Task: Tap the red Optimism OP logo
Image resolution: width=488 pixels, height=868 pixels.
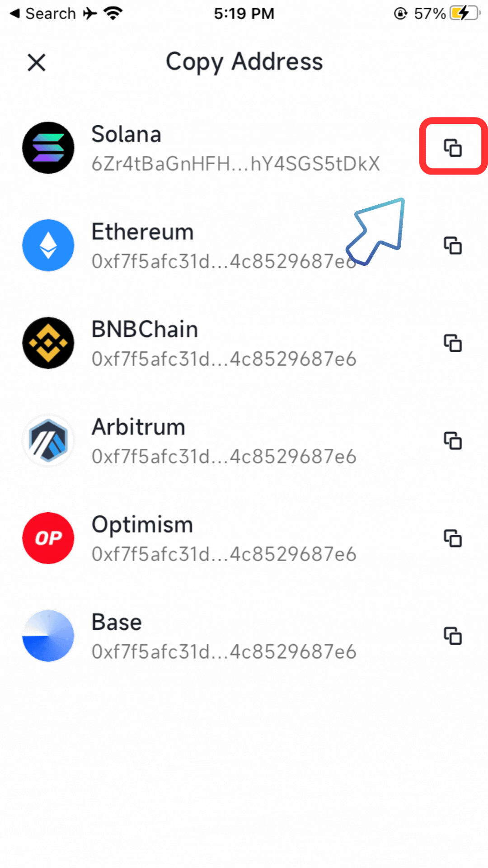Action: point(48,538)
